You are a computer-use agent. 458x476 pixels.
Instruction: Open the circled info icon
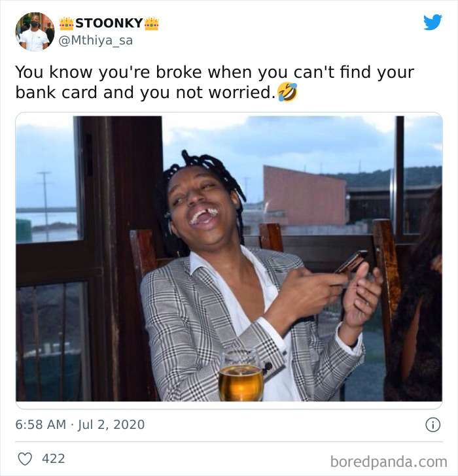click(432, 425)
